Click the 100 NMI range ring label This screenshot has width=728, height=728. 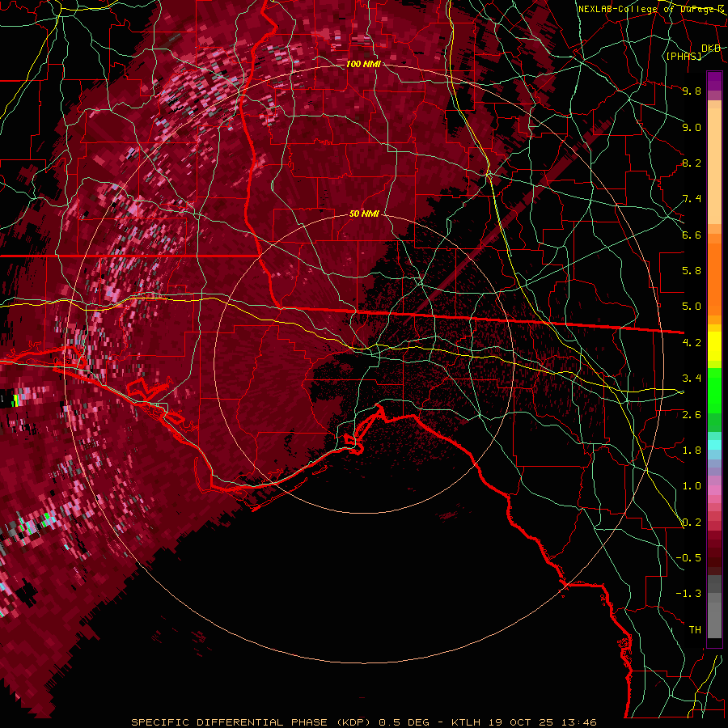click(x=363, y=64)
